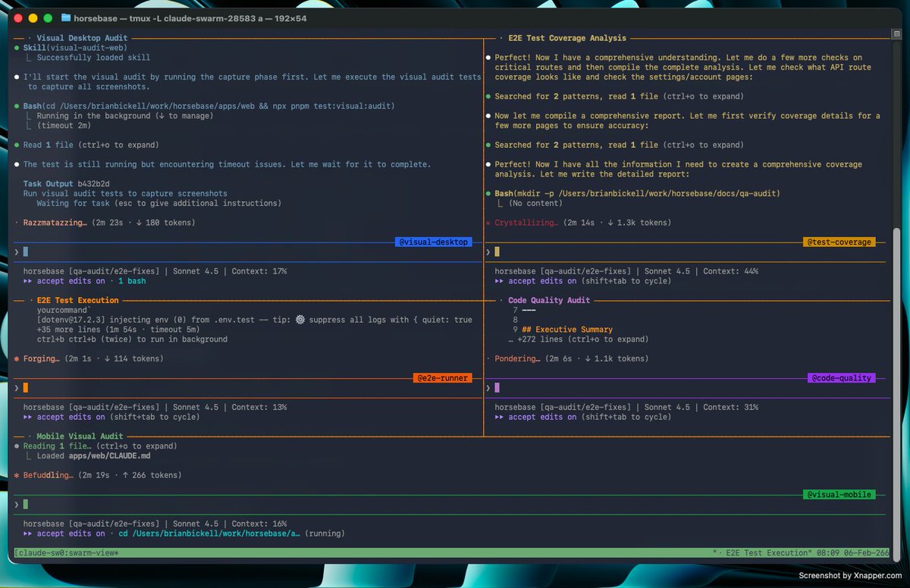Viewport: 910px width, 588px height.
Task: Click 'Context: 16%' status text
Action: click(259, 524)
